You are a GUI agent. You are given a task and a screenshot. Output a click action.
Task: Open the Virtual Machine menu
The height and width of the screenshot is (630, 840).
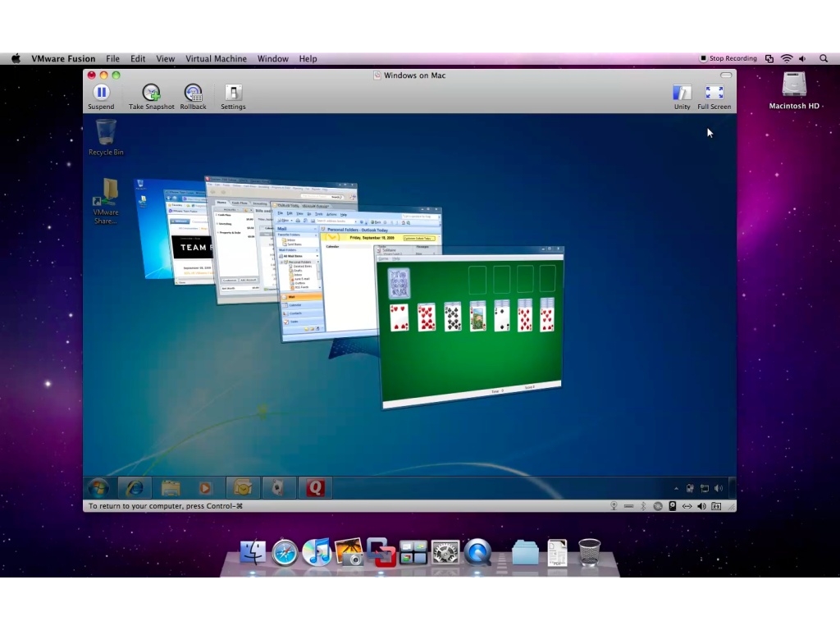click(216, 58)
